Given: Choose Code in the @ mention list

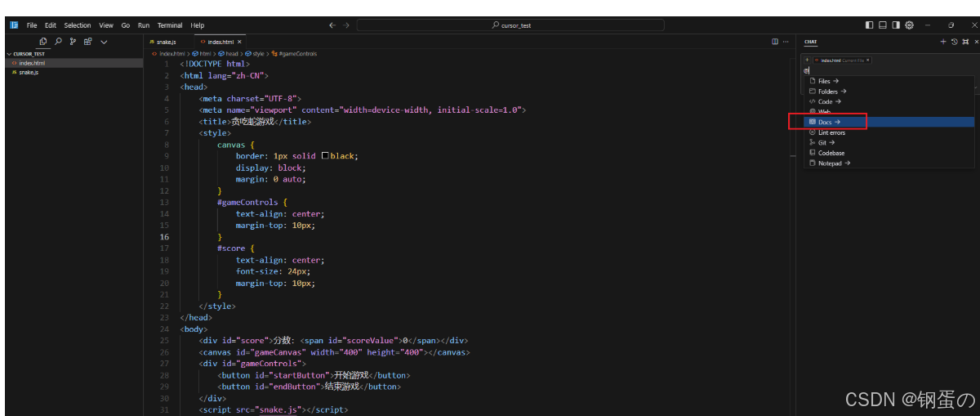Looking at the screenshot, I should coord(890,101).
